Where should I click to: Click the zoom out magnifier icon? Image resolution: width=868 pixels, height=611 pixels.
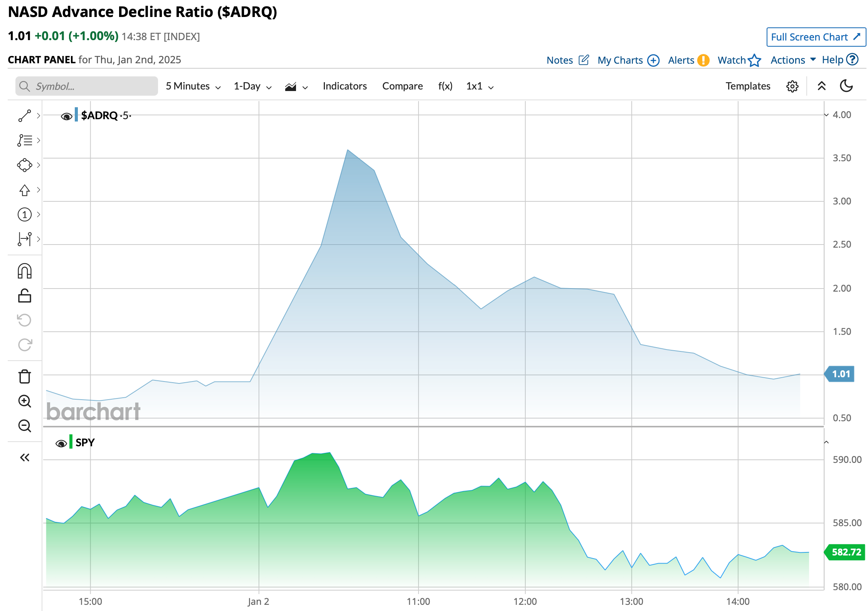(x=25, y=426)
